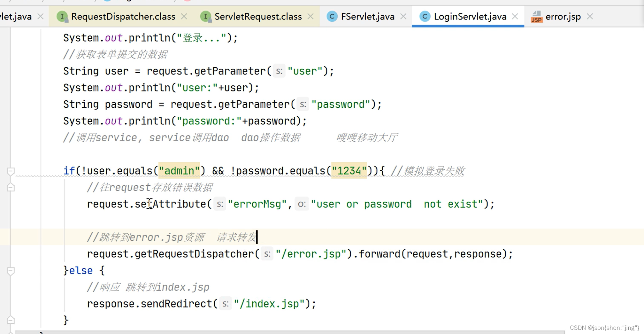Collapse the else code block fold marker
Image resolution: width=644 pixels, height=334 pixels.
pyautogui.click(x=11, y=270)
